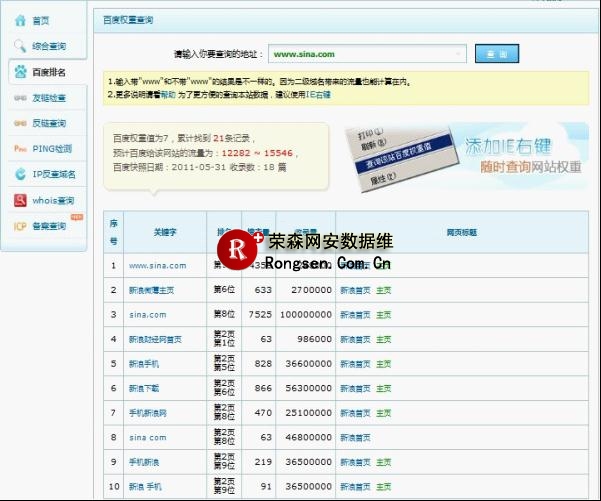Click the 帮助 help link in notes
The height and width of the screenshot is (501, 601).
coord(164,94)
